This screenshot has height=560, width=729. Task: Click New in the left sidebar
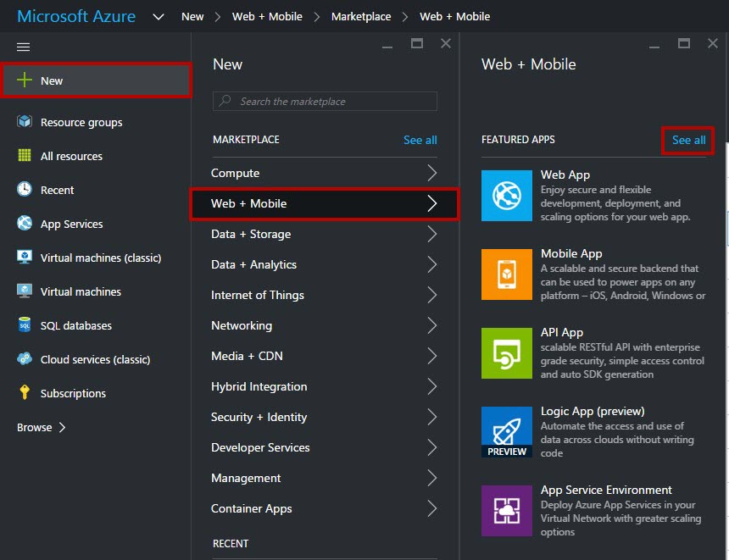pos(96,80)
